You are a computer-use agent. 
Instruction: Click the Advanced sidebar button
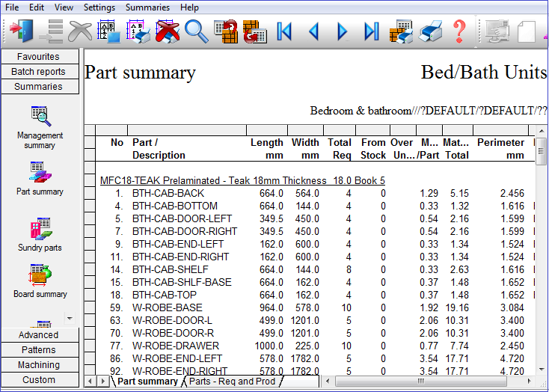click(40, 335)
